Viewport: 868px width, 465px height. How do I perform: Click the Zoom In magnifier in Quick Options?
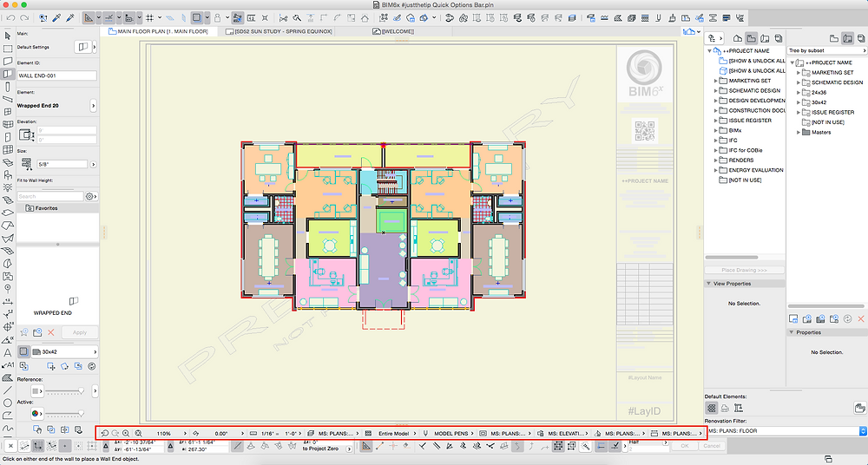tap(126, 434)
